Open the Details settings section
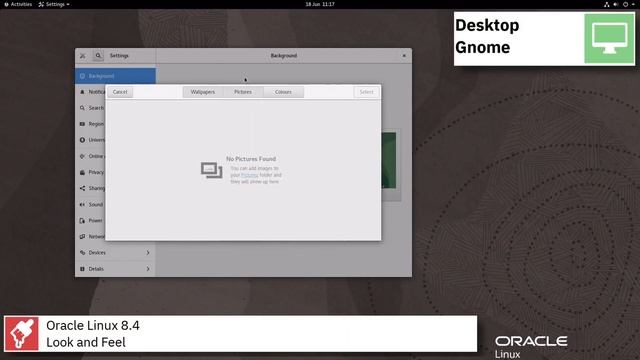Screen dimensions: 640x360 click(116, 269)
